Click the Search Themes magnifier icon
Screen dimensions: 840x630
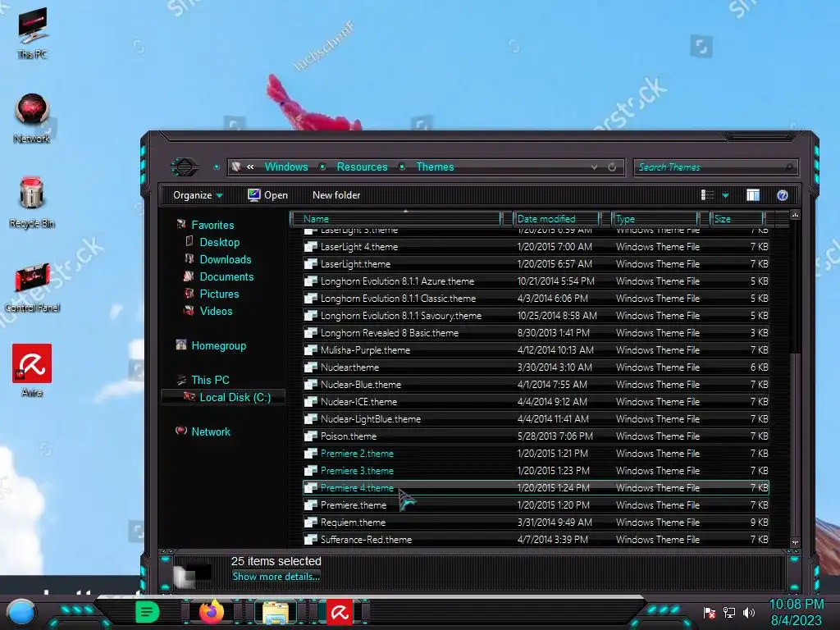[x=790, y=167]
